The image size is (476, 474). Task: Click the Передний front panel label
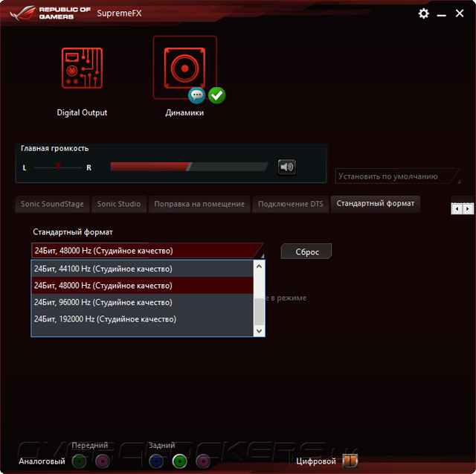click(x=90, y=445)
